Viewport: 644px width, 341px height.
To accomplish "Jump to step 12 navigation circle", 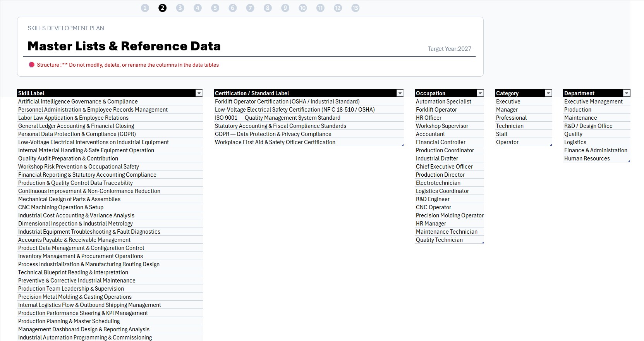I will pyautogui.click(x=338, y=8).
